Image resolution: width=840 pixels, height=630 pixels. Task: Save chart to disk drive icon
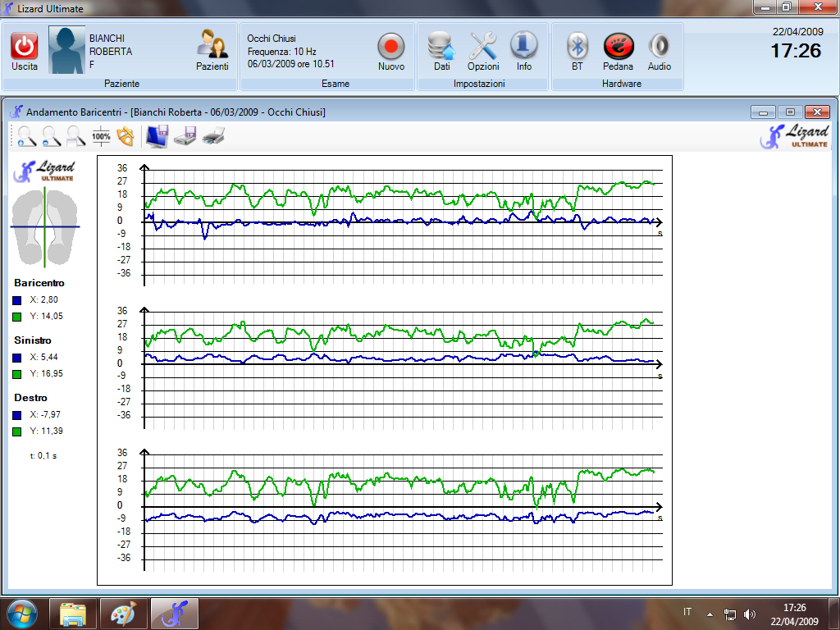point(185,136)
